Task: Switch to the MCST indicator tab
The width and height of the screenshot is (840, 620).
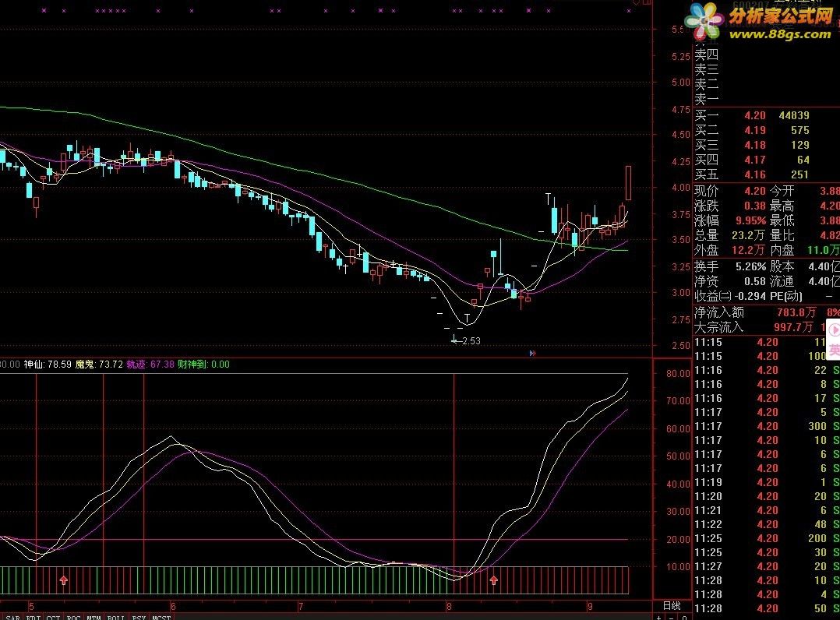Action: (x=161, y=618)
